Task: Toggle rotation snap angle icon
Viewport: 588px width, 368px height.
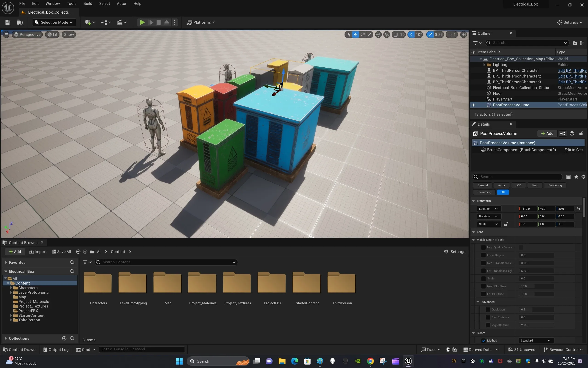Action: (411, 34)
